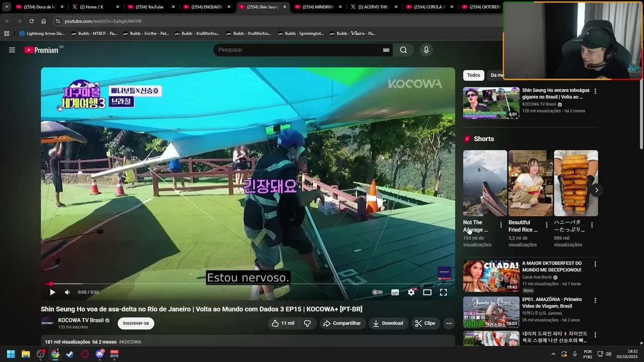Screen dimensions: 644x362
Task: Open options for EP01. AMAZÔNIA video
Action: tap(595, 300)
